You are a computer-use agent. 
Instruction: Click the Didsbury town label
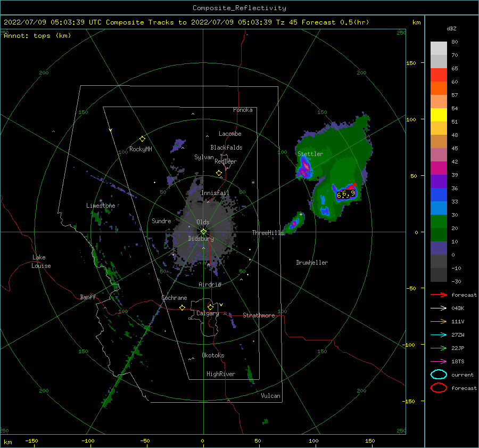tap(201, 239)
